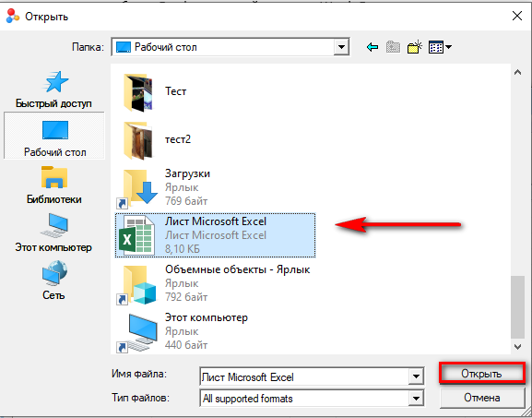This screenshot has height=418, width=532.
Task: Click the Открыть button
Action: [x=481, y=373]
